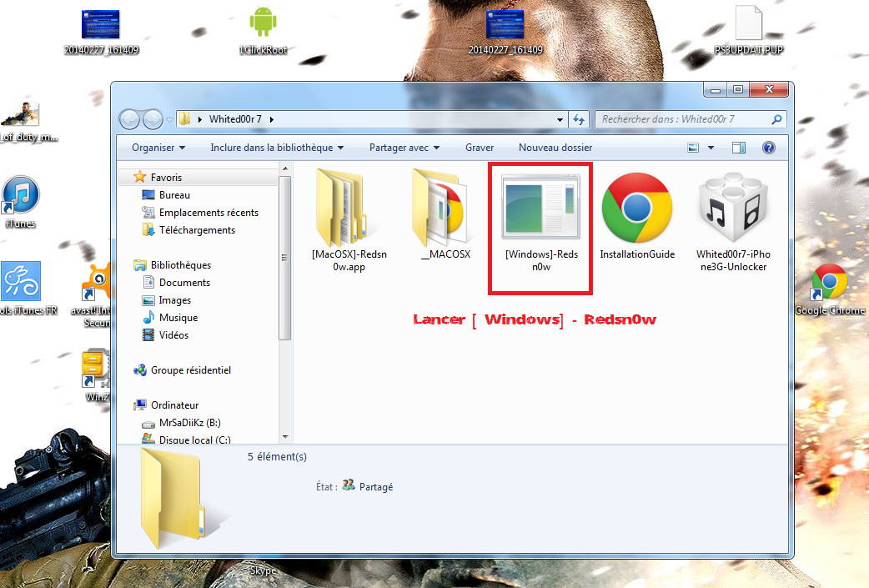Select the iTools iTunes FR desktop icon
The image size is (869, 588).
pos(27,289)
